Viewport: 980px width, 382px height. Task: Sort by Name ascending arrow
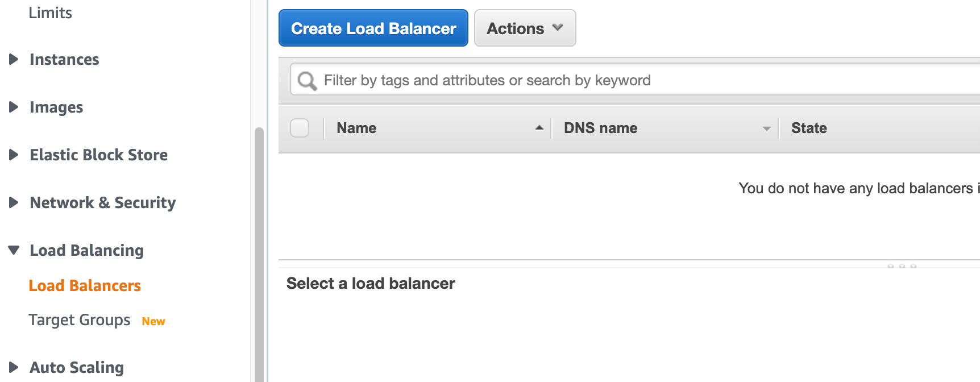coord(539,128)
